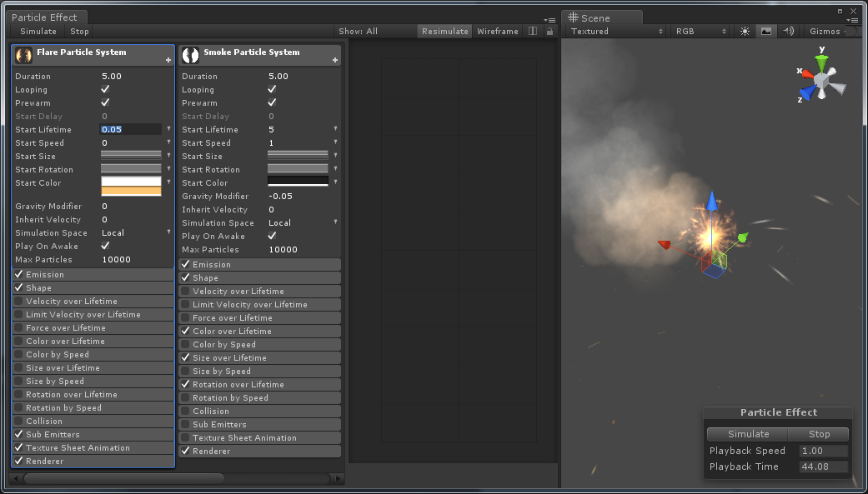
Task: Click the Smoke Particle System icon
Action: (x=190, y=55)
